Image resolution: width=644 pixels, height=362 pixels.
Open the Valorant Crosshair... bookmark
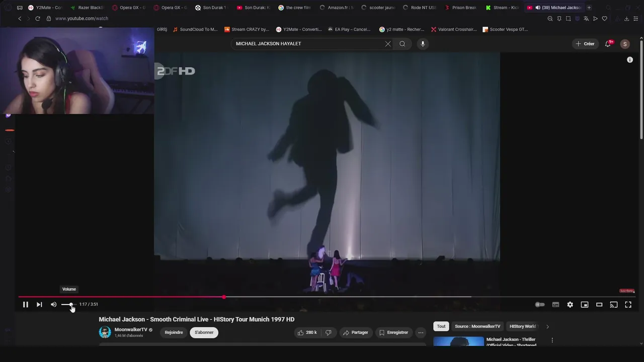(x=454, y=29)
